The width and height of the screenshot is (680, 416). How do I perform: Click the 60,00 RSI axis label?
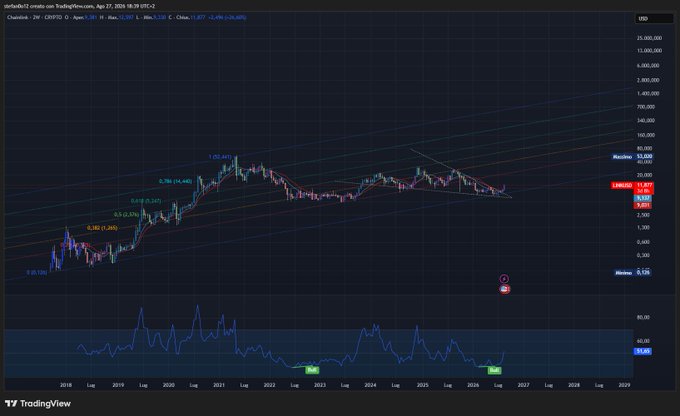coord(643,341)
